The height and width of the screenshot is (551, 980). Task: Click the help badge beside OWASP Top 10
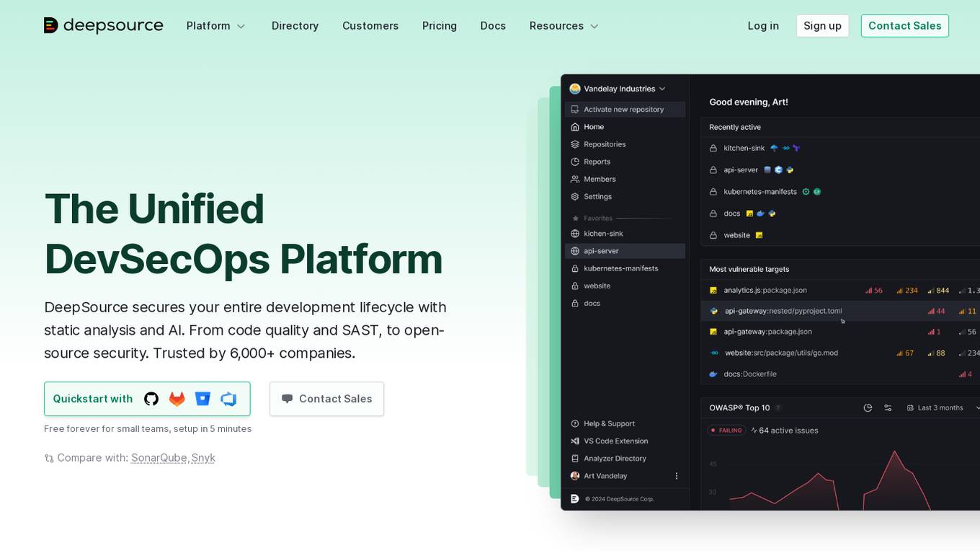point(778,408)
